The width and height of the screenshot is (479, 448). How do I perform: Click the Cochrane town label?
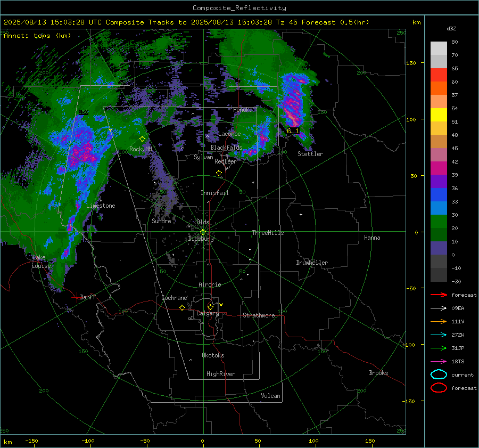pyautogui.click(x=174, y=298)
